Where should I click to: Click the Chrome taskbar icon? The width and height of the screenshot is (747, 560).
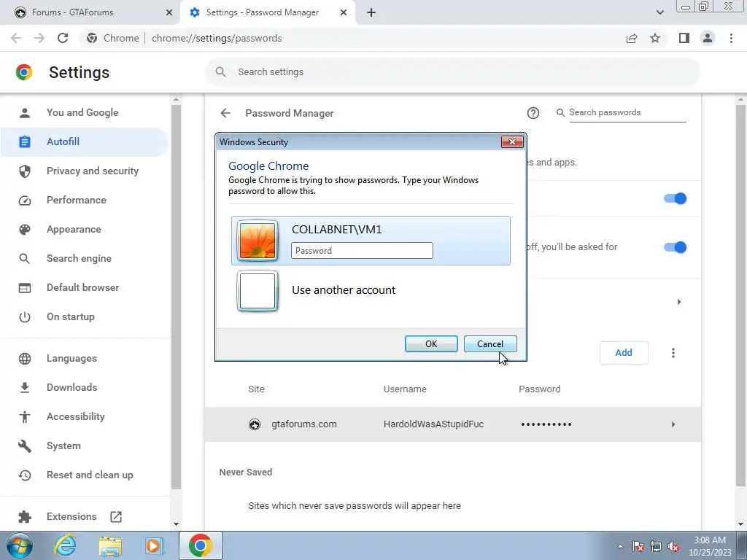[x=201, y=545]
